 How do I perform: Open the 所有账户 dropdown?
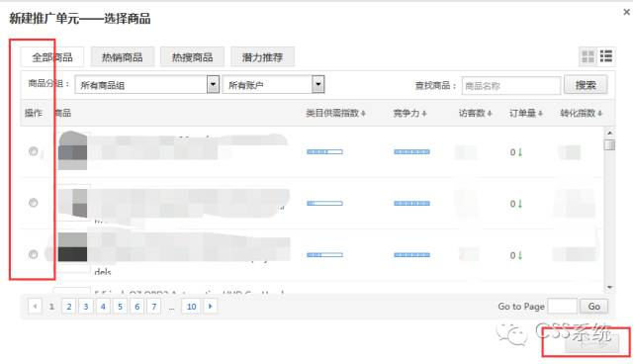point(273,85)
